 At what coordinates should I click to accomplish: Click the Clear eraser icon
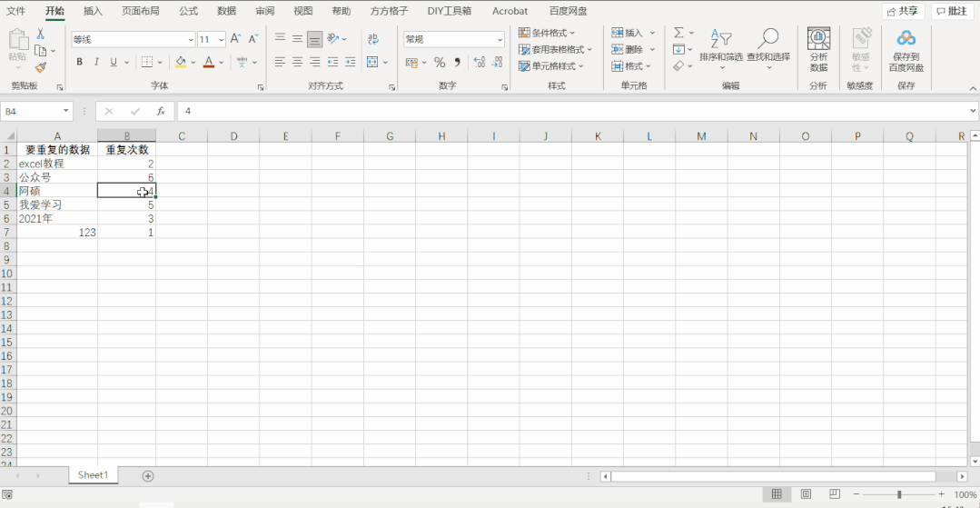coord(678,65)
